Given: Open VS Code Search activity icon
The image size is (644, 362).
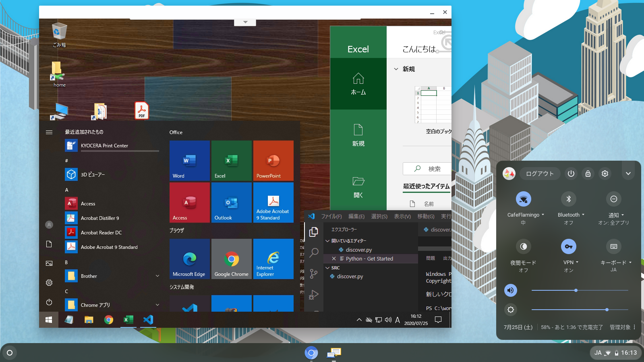Looking at the screenshot, I should click(x=314, y=253).
